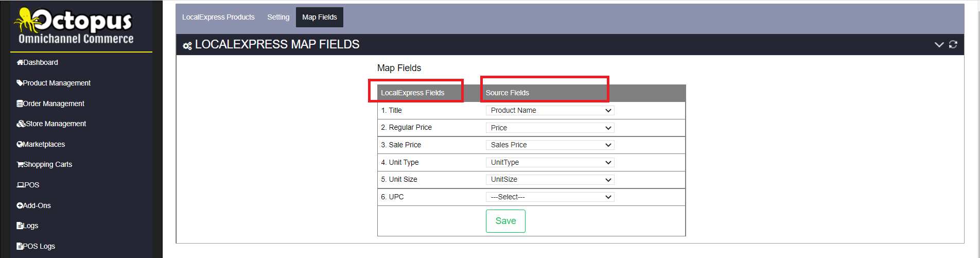
Task: Switch to the Setting tab
Action: coord(278,17)
